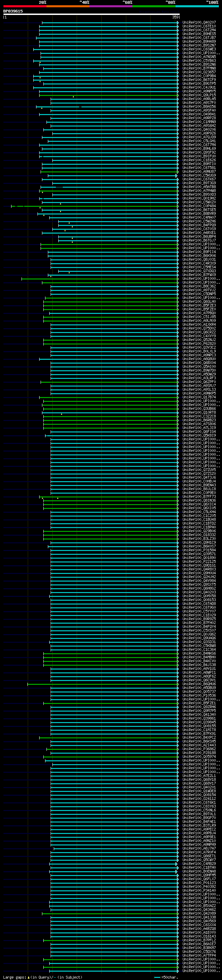Open hit UniRef100_Q40569
This screenshot has width=222, height=980.
pyautogui.click(x=199, y=921)
